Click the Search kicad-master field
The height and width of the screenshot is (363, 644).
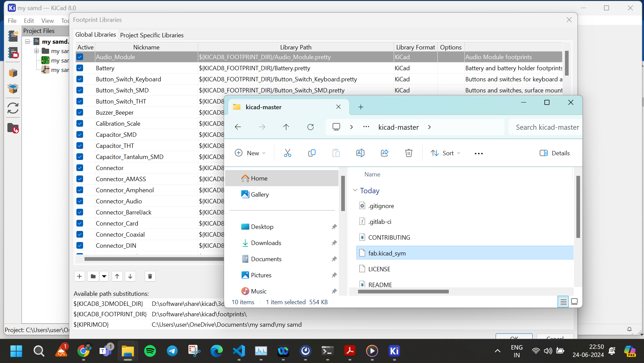(x=545, y=127)
